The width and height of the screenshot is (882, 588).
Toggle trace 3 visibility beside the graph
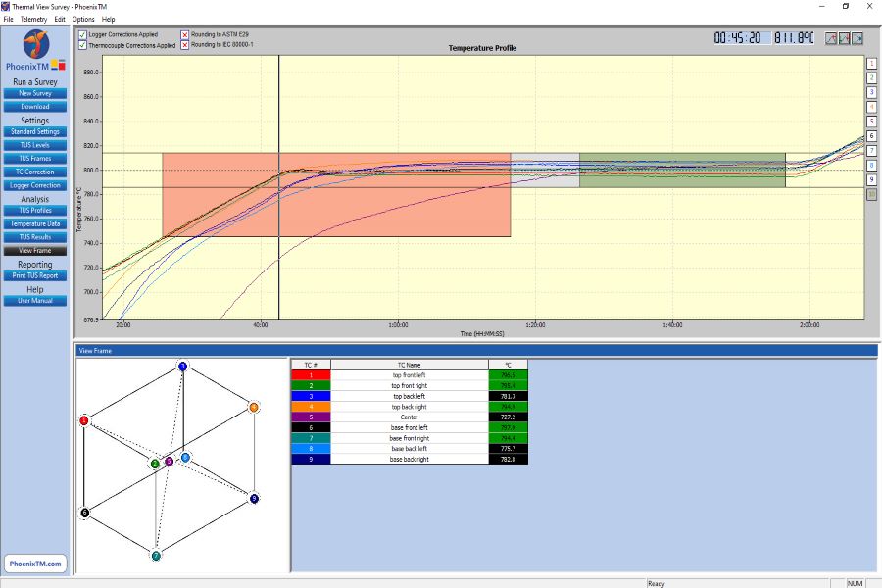(871, 92)
